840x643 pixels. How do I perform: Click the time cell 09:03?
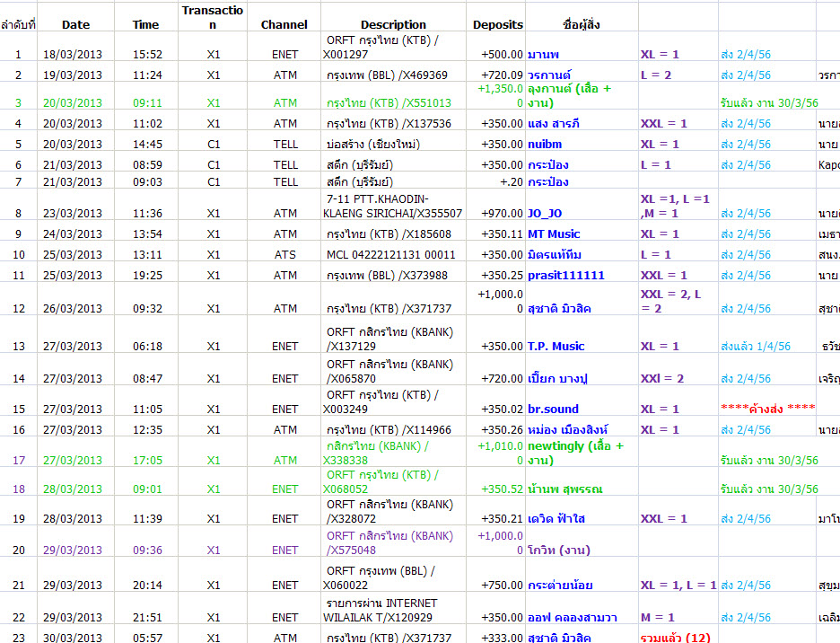coord(147,181)
